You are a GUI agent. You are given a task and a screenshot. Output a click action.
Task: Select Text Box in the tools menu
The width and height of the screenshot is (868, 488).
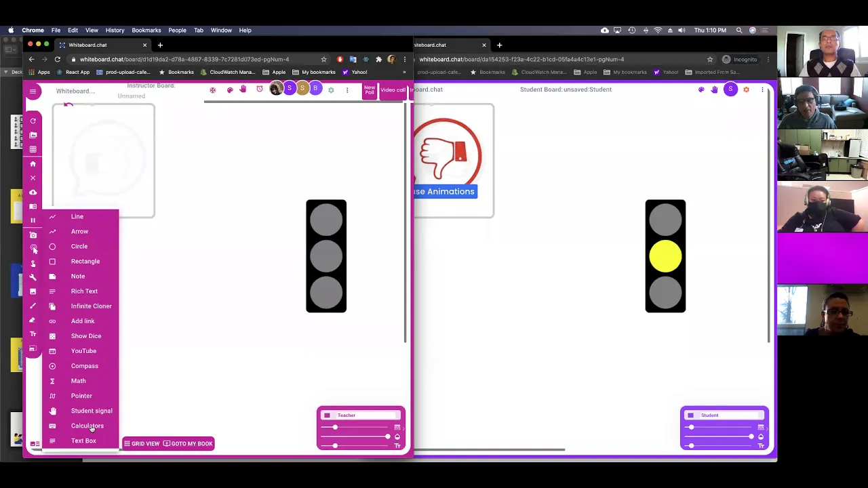pyautogui.click(x=80, y=441)
